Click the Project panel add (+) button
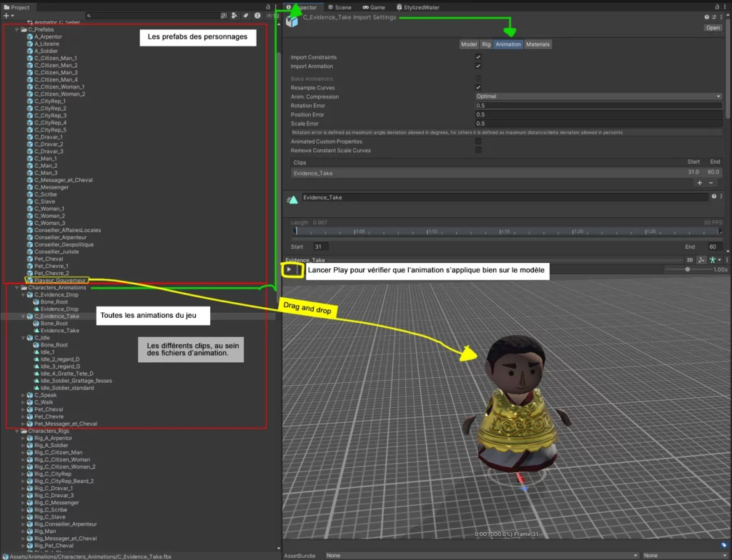 [8, 16]
